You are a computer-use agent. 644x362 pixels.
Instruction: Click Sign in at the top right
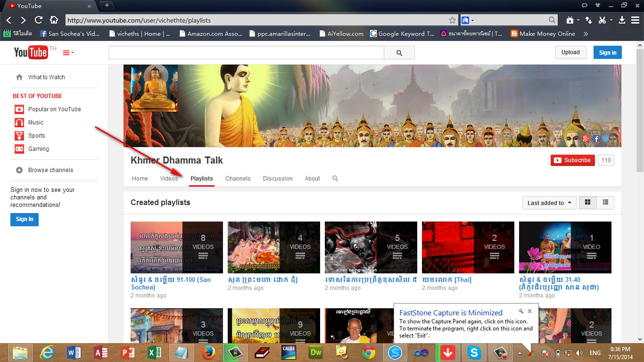(608, 52)
